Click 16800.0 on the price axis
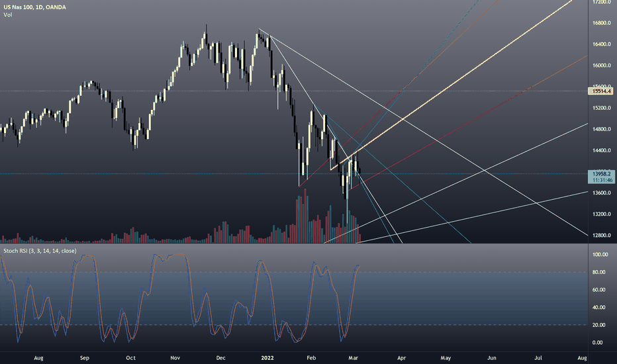Screen dimensions: 617x364 click(602, 23)
